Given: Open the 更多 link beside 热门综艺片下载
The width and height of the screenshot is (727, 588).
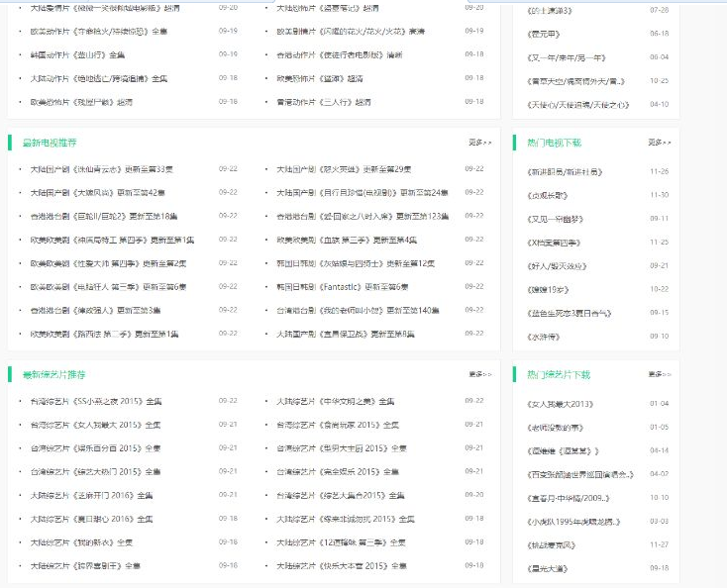Looking at the screenshot, I should 660,374.
